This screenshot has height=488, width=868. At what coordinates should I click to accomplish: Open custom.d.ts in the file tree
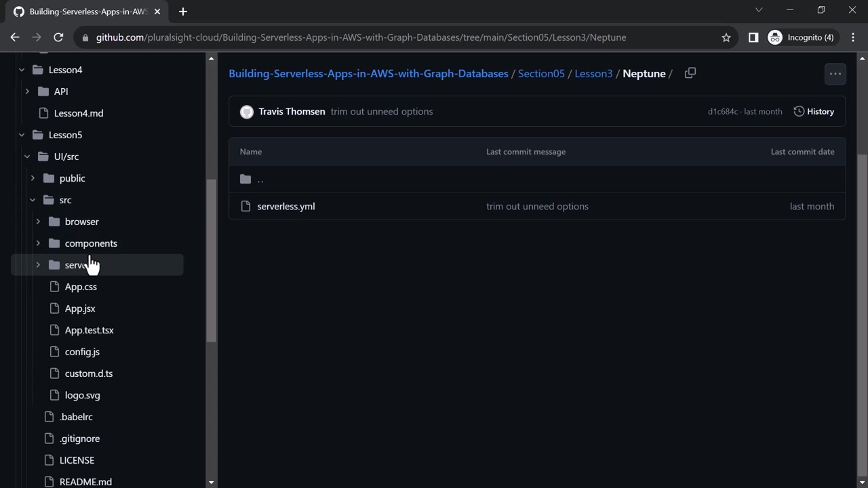click(x=89, y=373)
